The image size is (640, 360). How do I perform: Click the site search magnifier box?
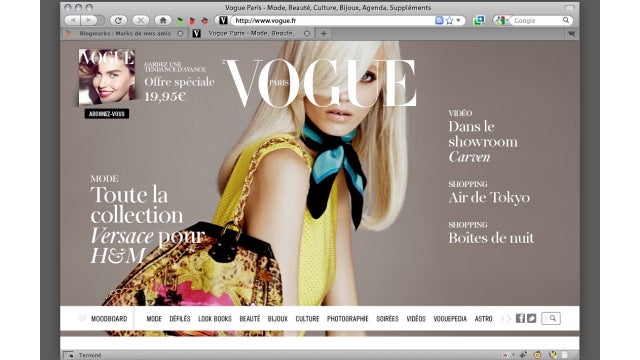coord(551,318)
